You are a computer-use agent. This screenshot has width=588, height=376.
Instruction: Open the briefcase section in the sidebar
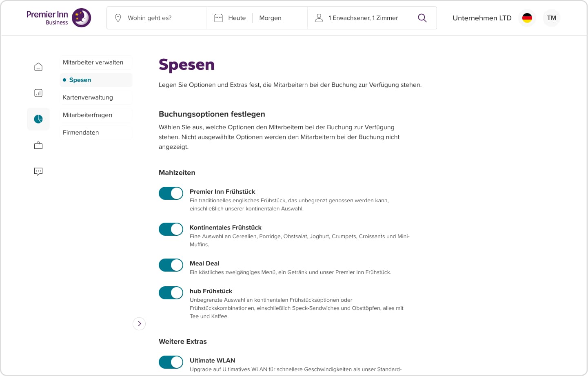[x=38, y=145]
